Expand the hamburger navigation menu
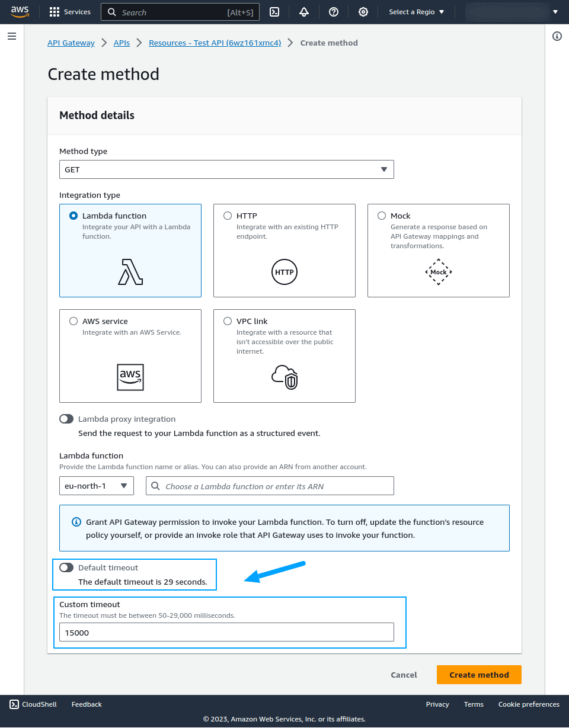 coord(11,36)
